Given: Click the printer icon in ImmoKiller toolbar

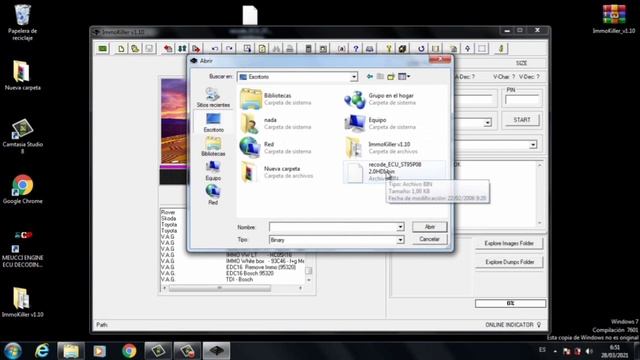Looking at the screenshot, I should click(x=290, y=49).
